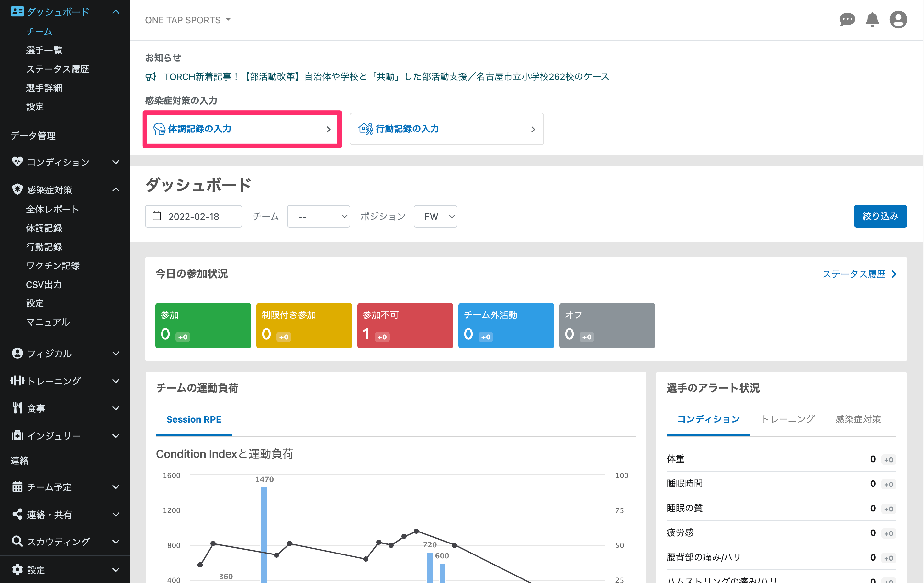Click the green 参加 status card

coord(203,326)
